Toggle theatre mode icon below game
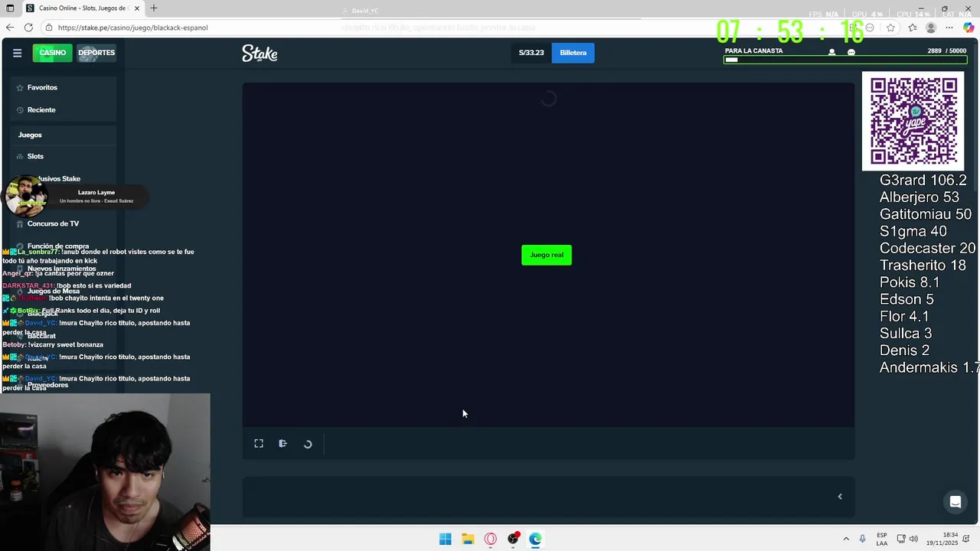The image size is (980, 551). point(283,444)
